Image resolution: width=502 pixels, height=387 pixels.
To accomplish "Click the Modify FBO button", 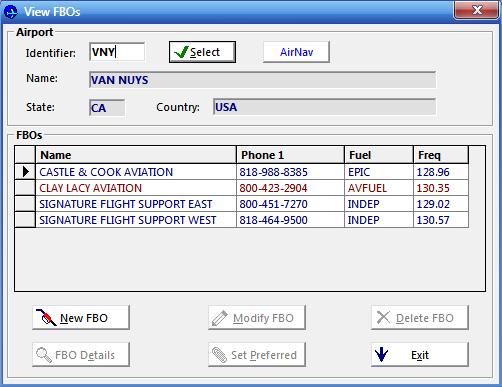I will [x=257, y=317].
